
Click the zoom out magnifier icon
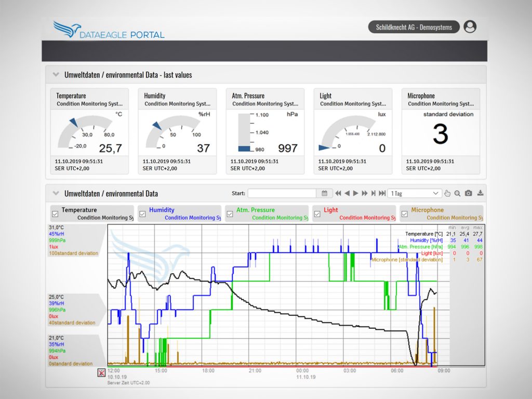pyautogui.click(x=458, y=193)
